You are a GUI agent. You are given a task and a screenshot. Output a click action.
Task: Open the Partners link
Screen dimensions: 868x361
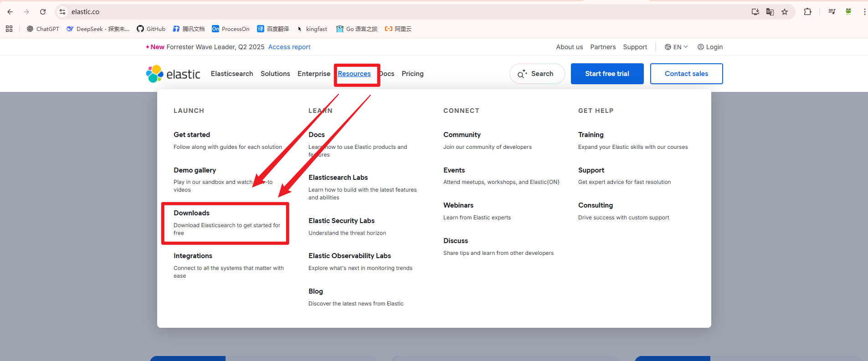point(603,47)
